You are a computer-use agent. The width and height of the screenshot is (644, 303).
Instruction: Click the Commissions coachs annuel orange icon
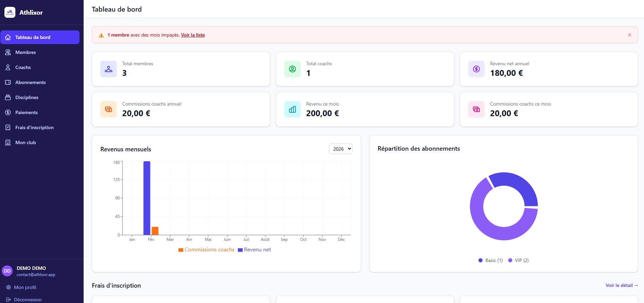pyautogui.click(x=109, y=109)
